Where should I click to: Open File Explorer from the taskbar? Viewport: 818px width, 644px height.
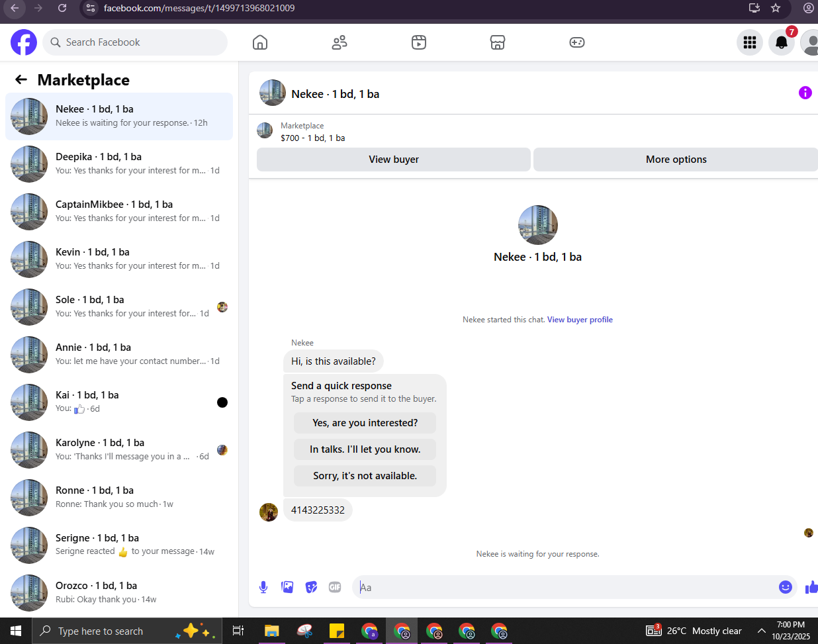tap(271, 631)
